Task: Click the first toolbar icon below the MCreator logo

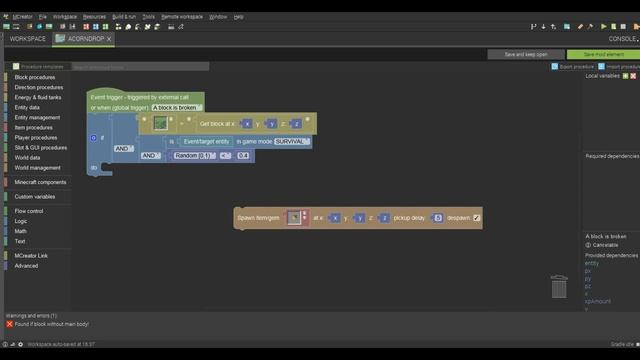Action: pos(6,27)
